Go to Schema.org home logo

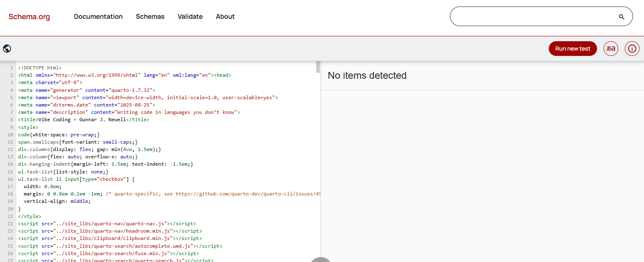(x=29, y=17)
